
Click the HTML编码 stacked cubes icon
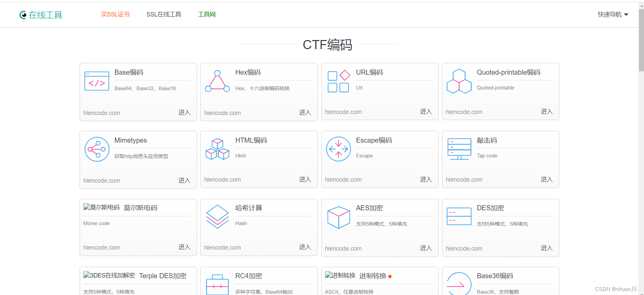click(x=217, y=149)
